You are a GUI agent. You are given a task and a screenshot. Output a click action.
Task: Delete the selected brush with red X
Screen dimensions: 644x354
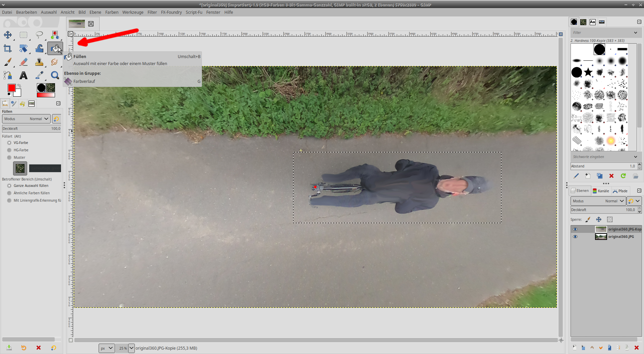coord(611,176)
